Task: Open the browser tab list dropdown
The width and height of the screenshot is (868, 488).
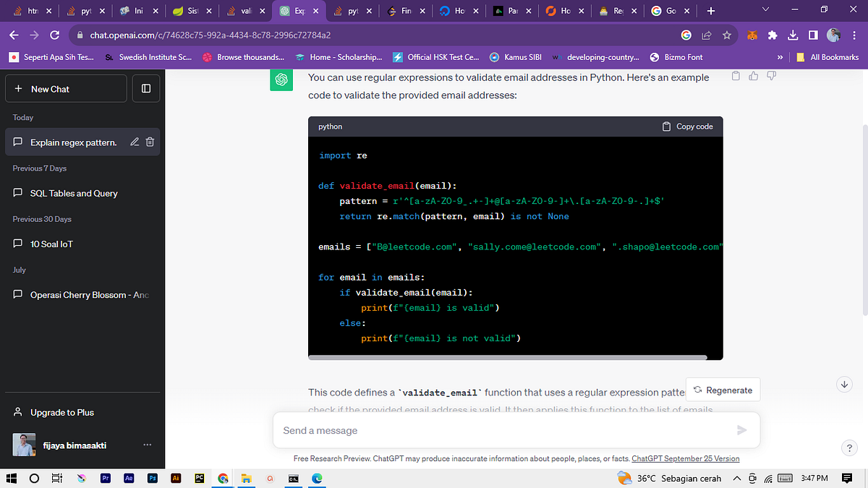Action: pyautogui.click(x=766, y=11)
